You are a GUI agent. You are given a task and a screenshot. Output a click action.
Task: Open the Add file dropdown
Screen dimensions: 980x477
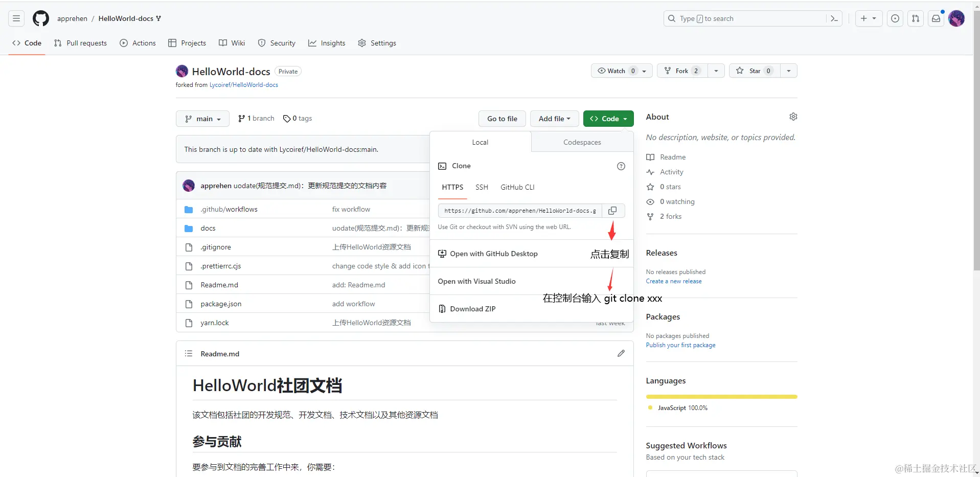pyautogui.click(x=554, y=119)
